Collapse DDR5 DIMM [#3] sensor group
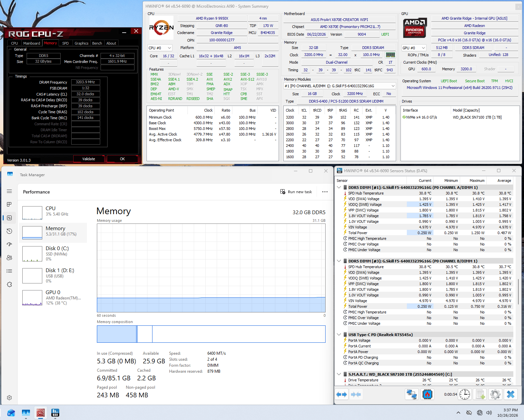 coord(339,261)
